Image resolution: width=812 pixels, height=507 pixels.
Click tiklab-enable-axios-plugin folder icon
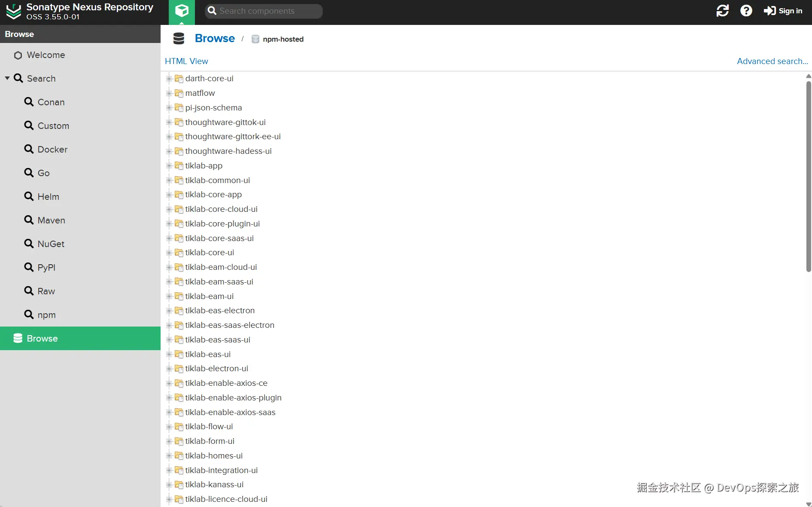[x=179, y=398]
